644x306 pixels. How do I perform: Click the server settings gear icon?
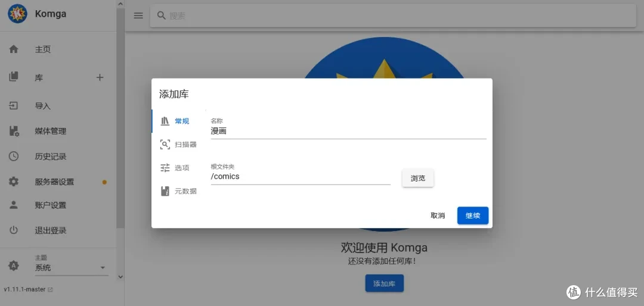pyautogui.click(x=14, y=182)
